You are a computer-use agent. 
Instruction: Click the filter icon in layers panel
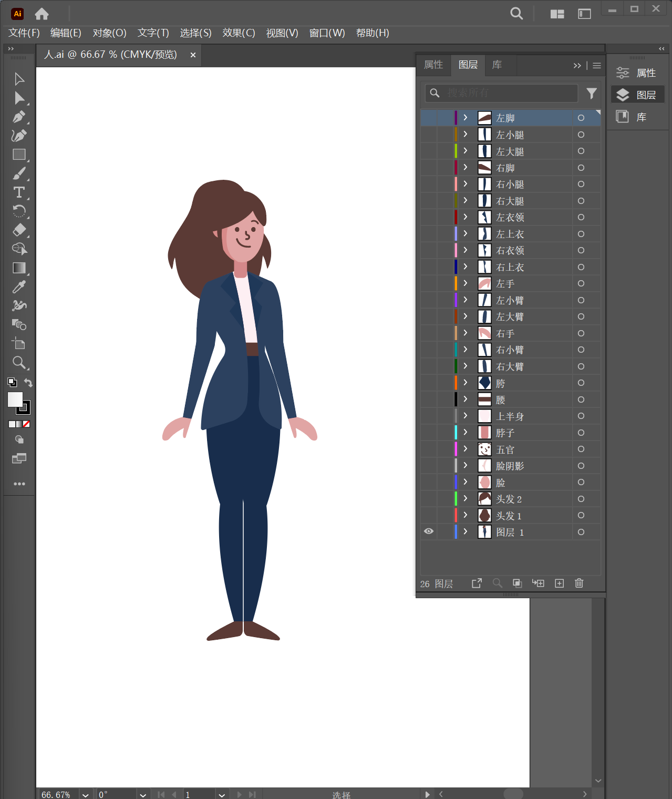coord(592,94)
